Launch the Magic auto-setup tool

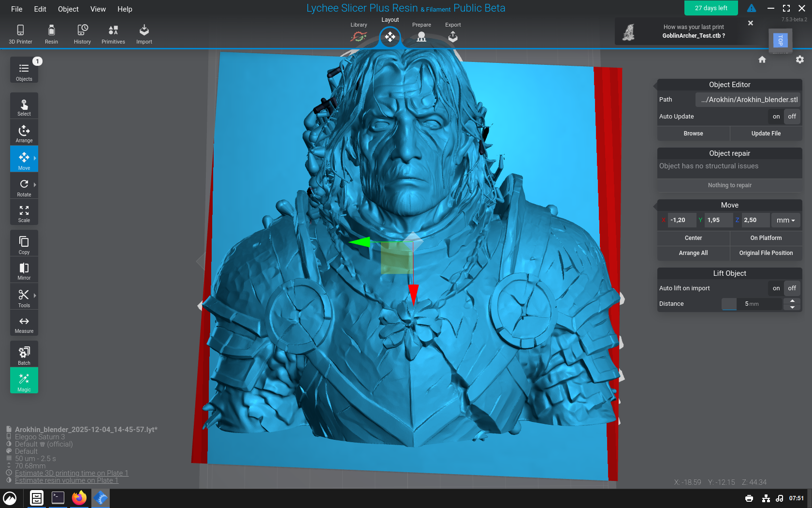click(x=24, y=381)
